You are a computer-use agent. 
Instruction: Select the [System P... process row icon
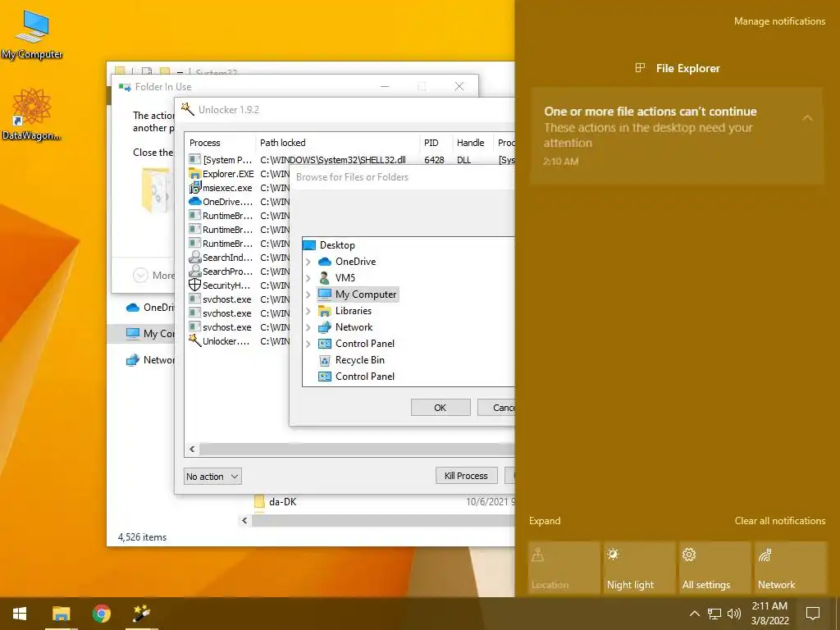[x=195, y=160]
